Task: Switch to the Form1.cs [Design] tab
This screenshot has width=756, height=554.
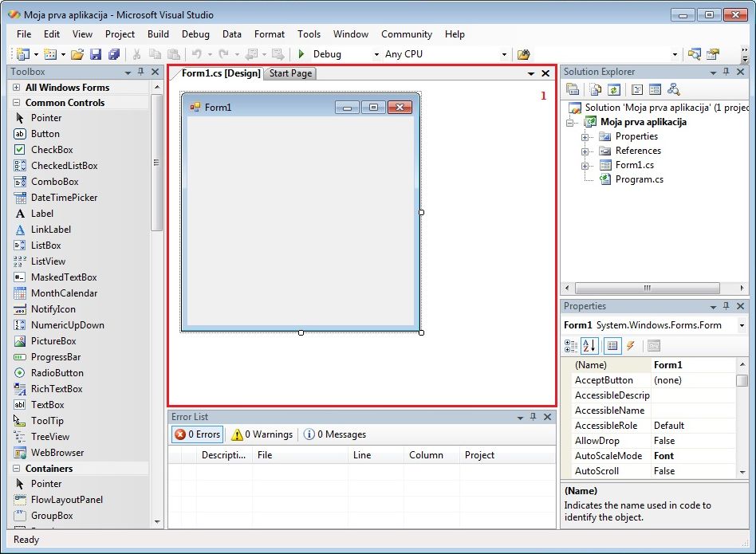Action: tap(221, 73)
